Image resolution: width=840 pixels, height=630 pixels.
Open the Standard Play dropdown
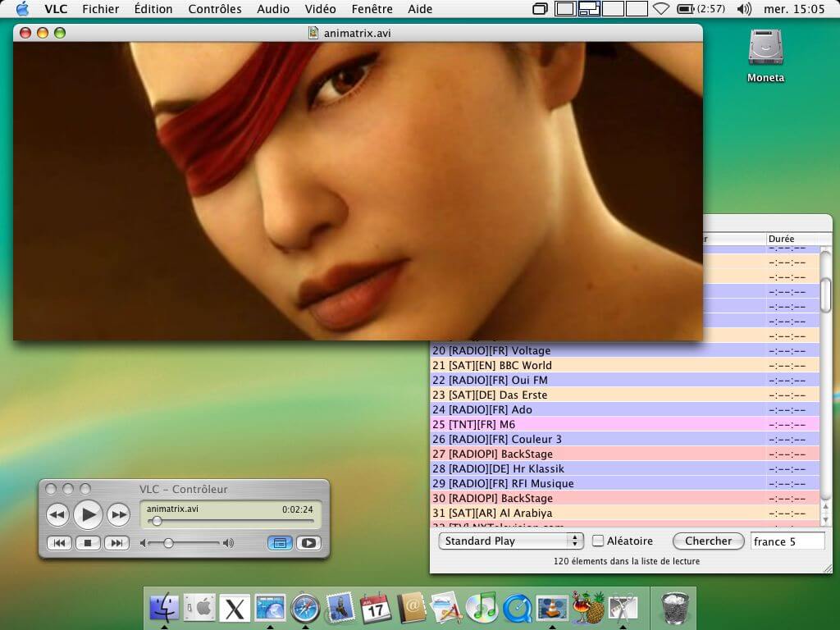pos(509,541)
